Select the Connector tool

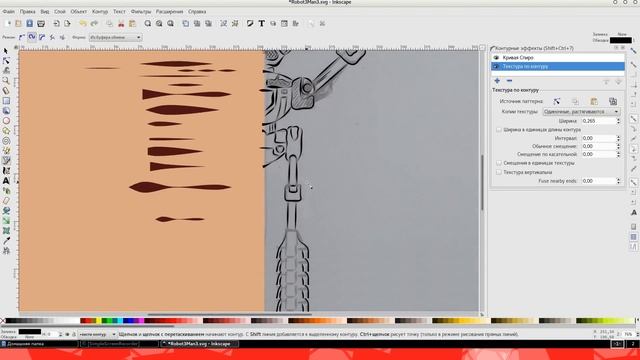coord(6,251)
